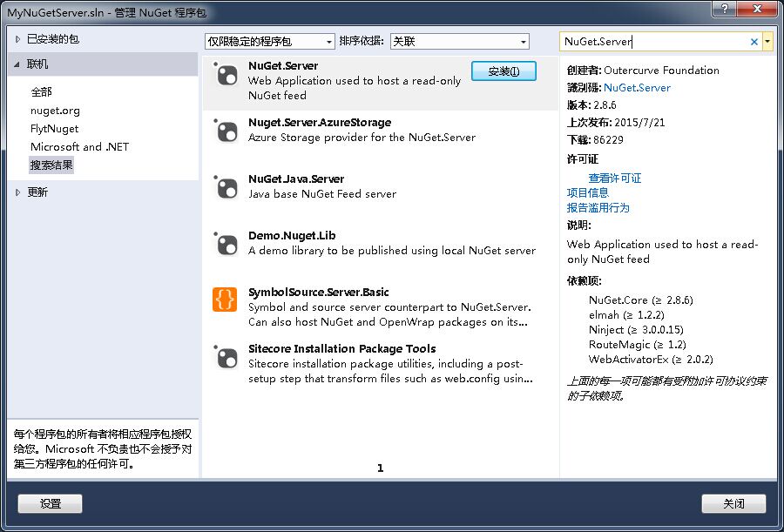Viewport: 784px width, 532px height.
Task: Click the RouteMagic dependency entry
Action: tap(638, 344)
